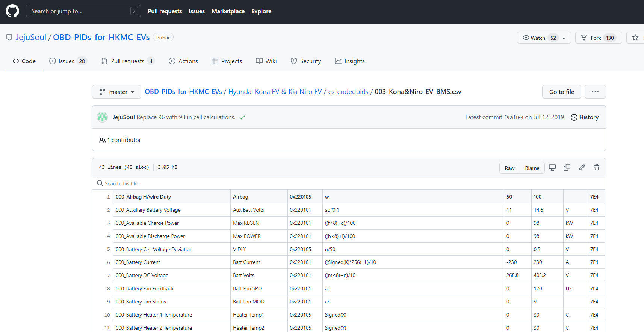This screenshot has width=644, height=332.
Task: Click cell 000_Battery Fan Status
Action: (172, 302)
